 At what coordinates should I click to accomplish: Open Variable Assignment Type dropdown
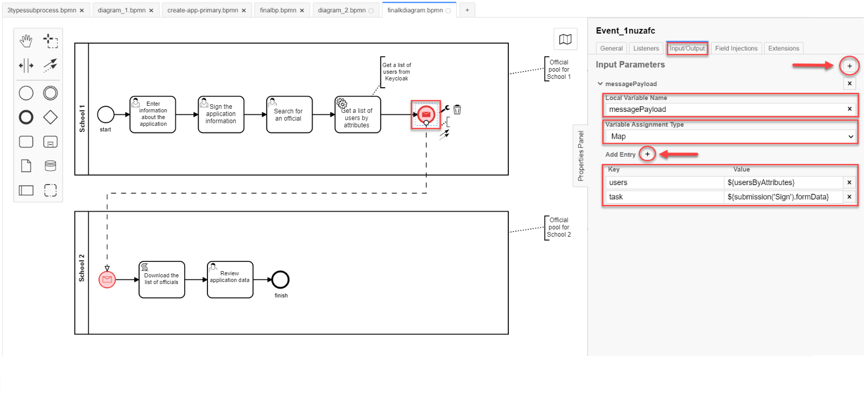pyautogui.click(x=731, y=137)
